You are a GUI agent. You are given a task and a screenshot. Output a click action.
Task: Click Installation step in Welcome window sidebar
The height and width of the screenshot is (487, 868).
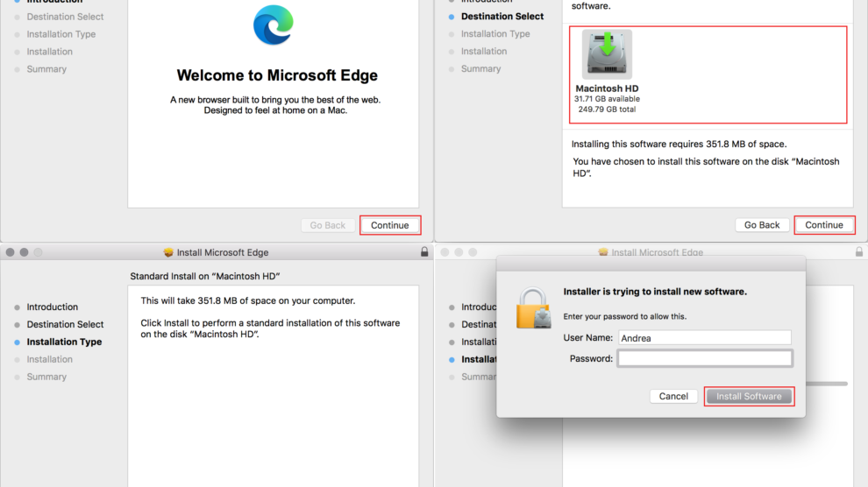tap(49, 52)
